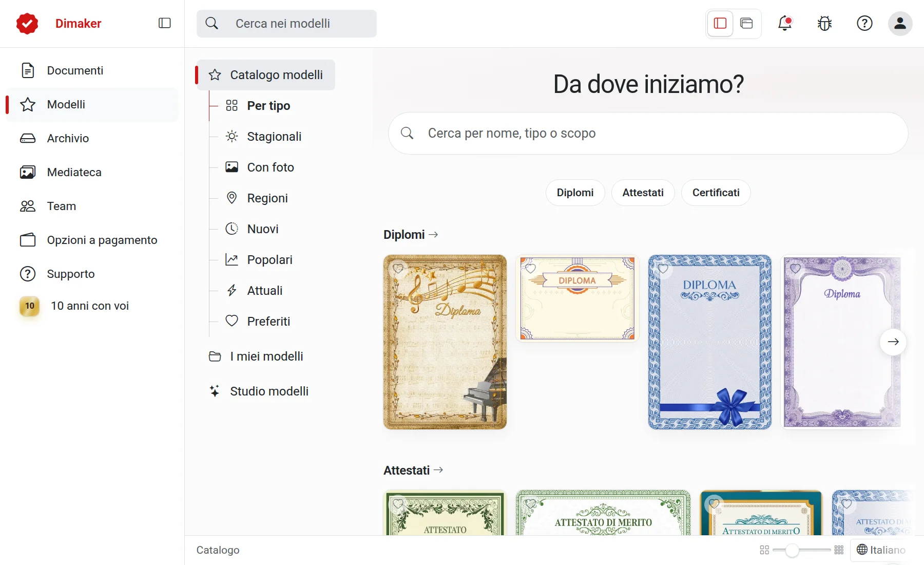Open Archivio in the sidebar
Viewport: 924px width, 565px height.
pyautogui.click(x=92, y=138)
